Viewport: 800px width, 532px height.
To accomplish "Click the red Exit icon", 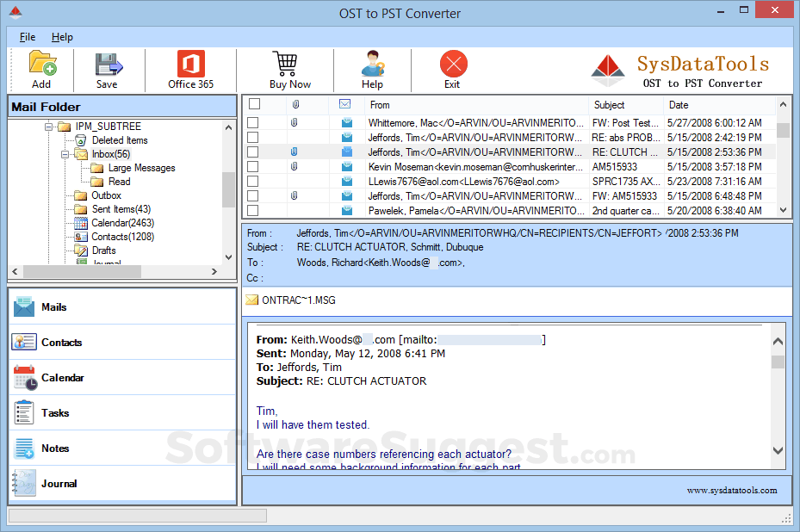I will pos(453,65).
